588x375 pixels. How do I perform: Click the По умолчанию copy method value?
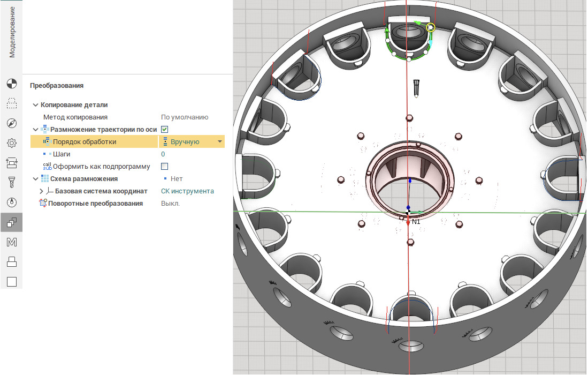(x=185, y=117)
